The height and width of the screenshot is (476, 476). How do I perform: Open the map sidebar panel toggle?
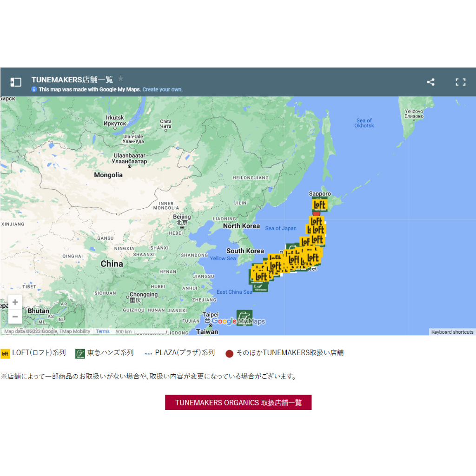click(16, 82)
